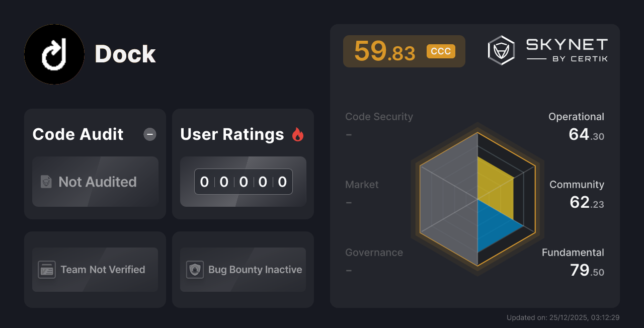Open the Code Audit section
Image resolution: width=644 pixels, height=328 pixels.
click(77, 134)
